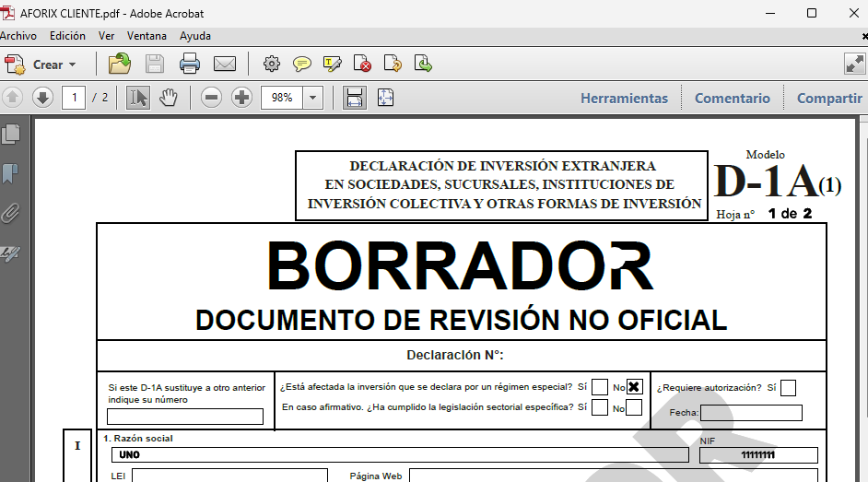Click the Razón social field containing UNO
Viewport: 868px width, 482px height.
[398, 455]
